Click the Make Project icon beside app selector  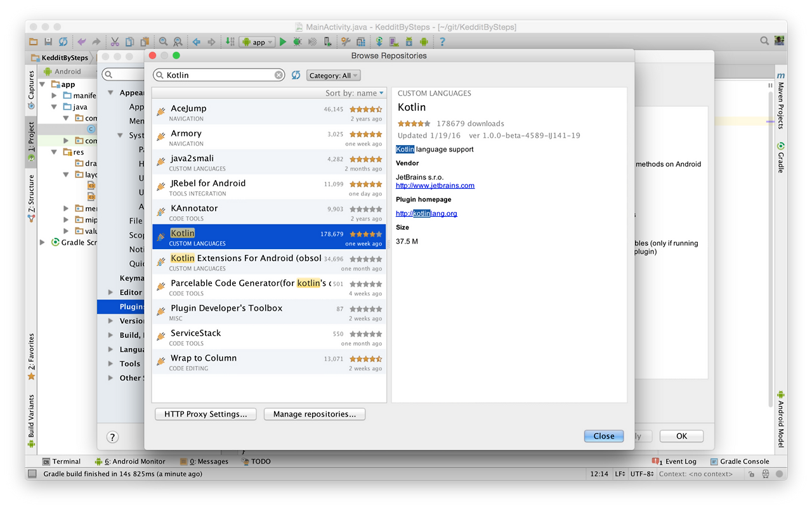tap(230, 42)
